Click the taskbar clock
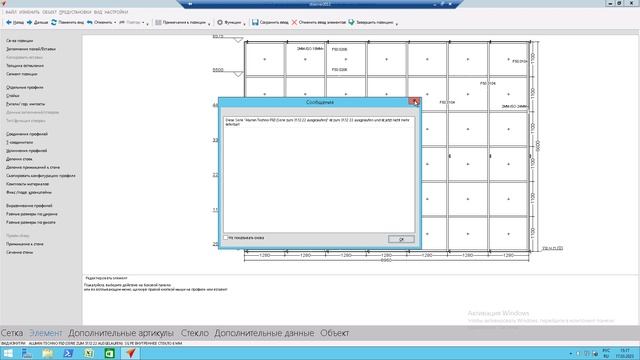 click(x=625, y=353)
